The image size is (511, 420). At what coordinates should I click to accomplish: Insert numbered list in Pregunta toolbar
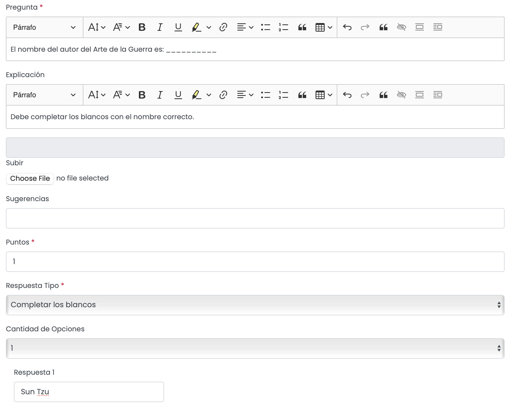[x=283, y=27]
